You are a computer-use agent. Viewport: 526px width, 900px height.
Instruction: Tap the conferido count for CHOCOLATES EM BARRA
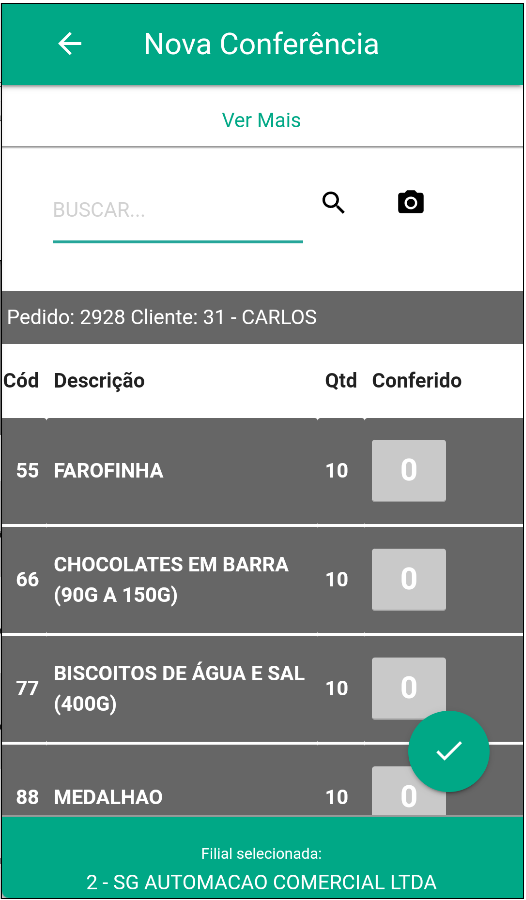pyautogui.click(x=409, y=580)
